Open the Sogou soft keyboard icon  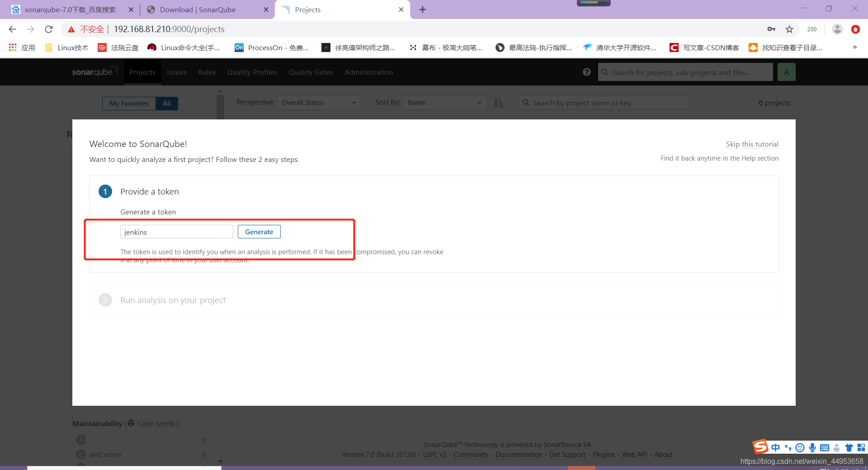coord(825,448)
